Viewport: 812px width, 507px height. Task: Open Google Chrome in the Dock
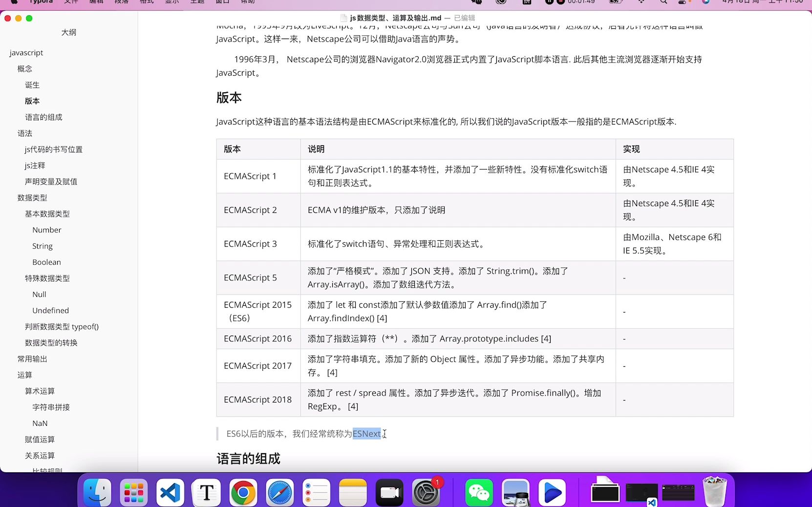tap(243, 492)
